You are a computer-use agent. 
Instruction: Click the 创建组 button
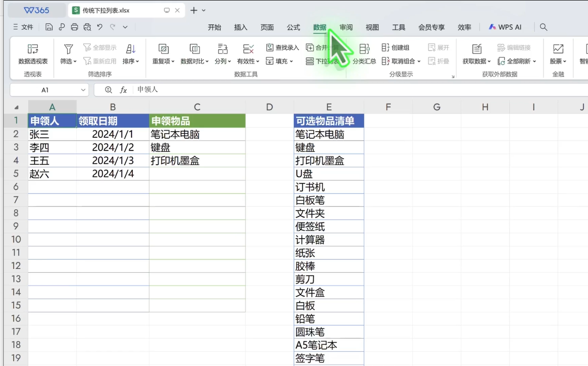point(395,47)
